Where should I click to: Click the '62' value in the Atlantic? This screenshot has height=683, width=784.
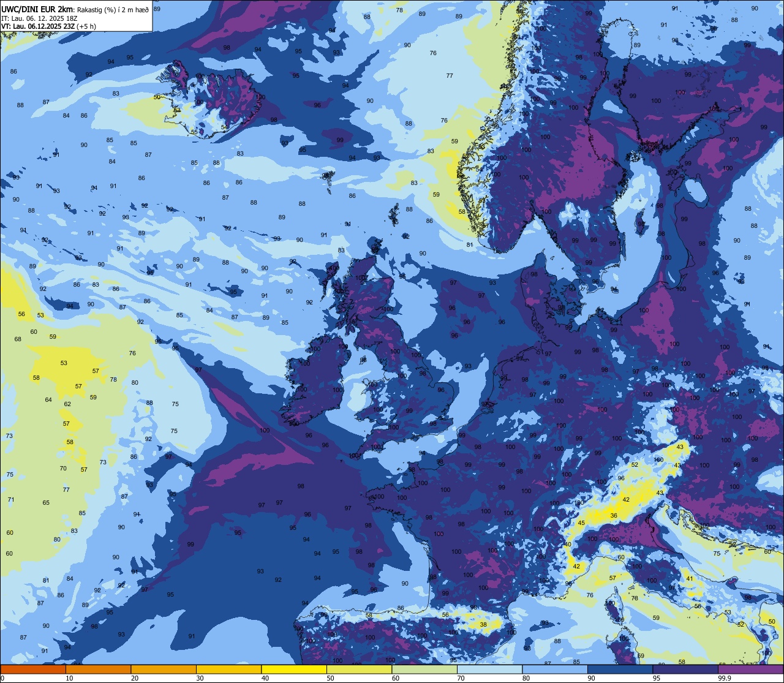pos(67,404)
